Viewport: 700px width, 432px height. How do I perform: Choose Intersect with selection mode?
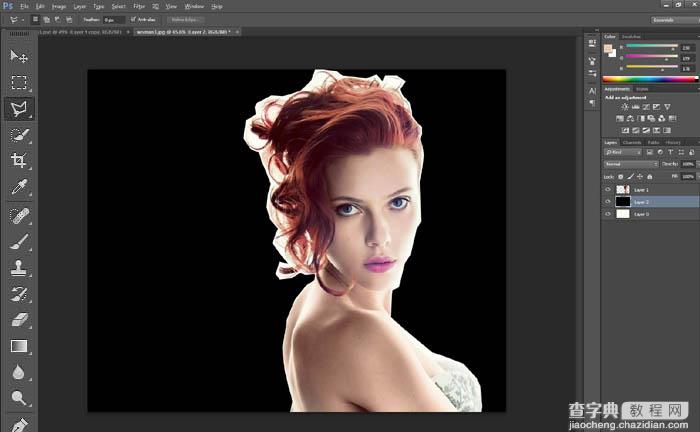69,20
